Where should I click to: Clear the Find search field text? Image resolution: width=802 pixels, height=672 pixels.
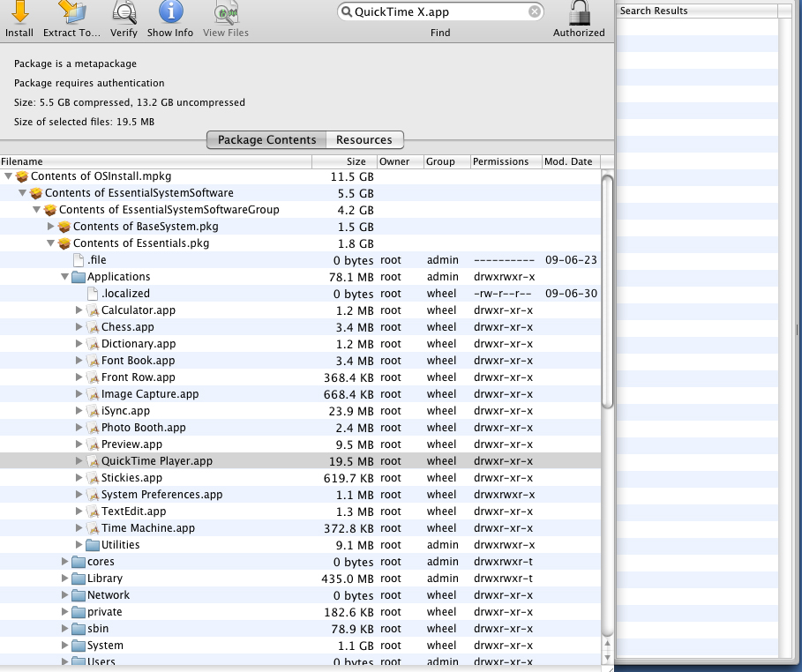click(534, 11)
